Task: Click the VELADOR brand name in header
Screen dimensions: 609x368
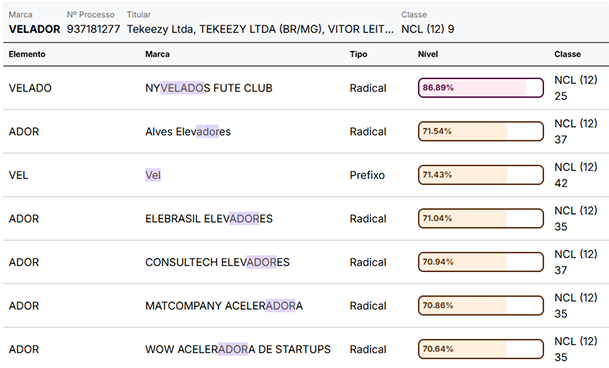Action: pos(34,29)
